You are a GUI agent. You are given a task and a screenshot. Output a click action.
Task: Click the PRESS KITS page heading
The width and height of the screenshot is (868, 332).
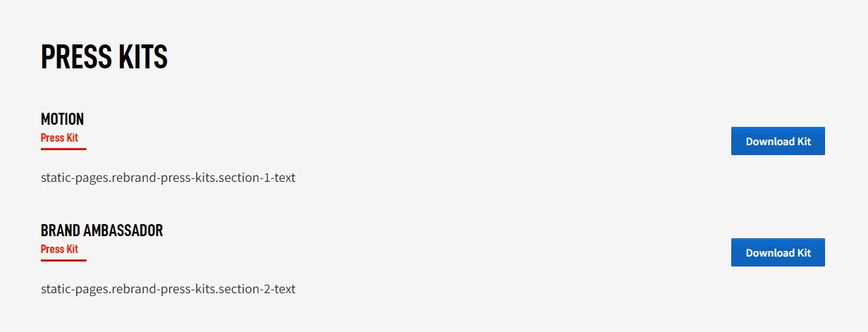point(104,57)
